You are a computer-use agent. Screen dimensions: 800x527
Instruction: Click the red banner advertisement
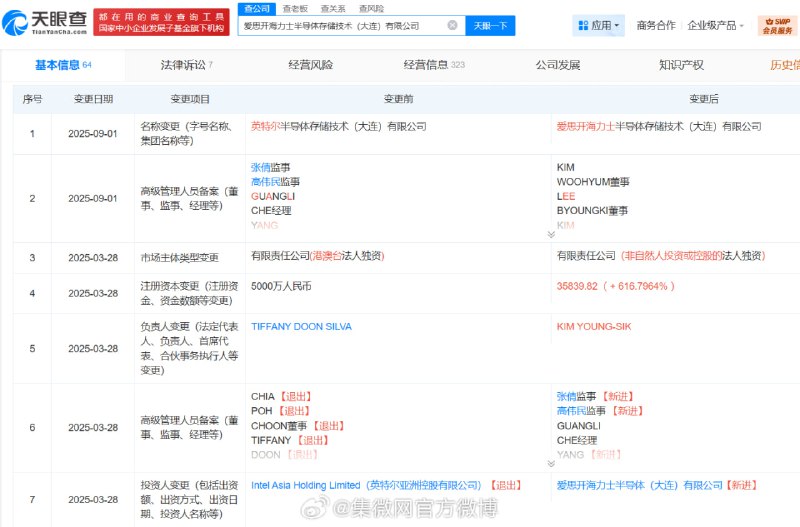pyautogui.click(x=161, y=22)
